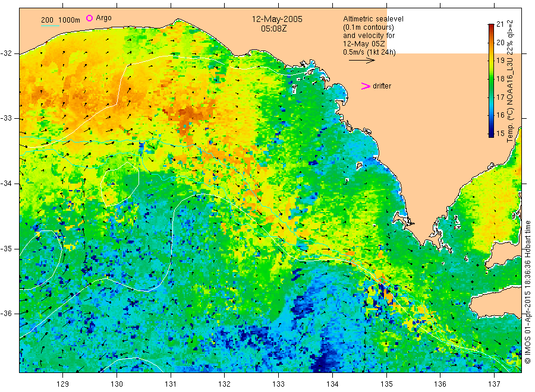Click the latitude label -34
Image resolution: width=535 pixels, height=392 pixels.
click(x=6, y=184)
